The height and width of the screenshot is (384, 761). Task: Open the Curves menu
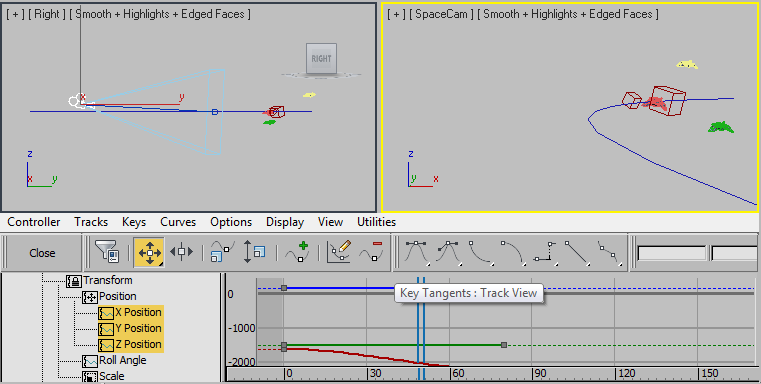[178, 222]
